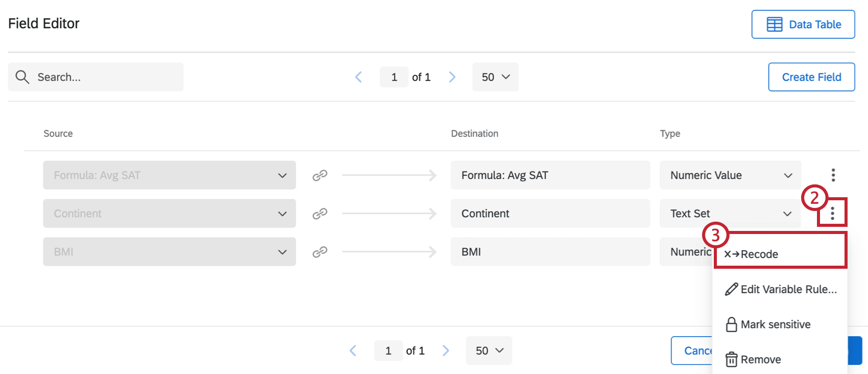This screenshot has height=374, width=868.
Task: Go to next page using bottom arrow
Action: (x=446, y=350)
